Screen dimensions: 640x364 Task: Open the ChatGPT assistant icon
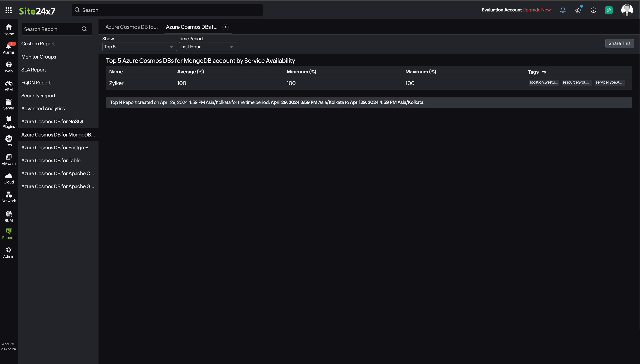[609, 10]
